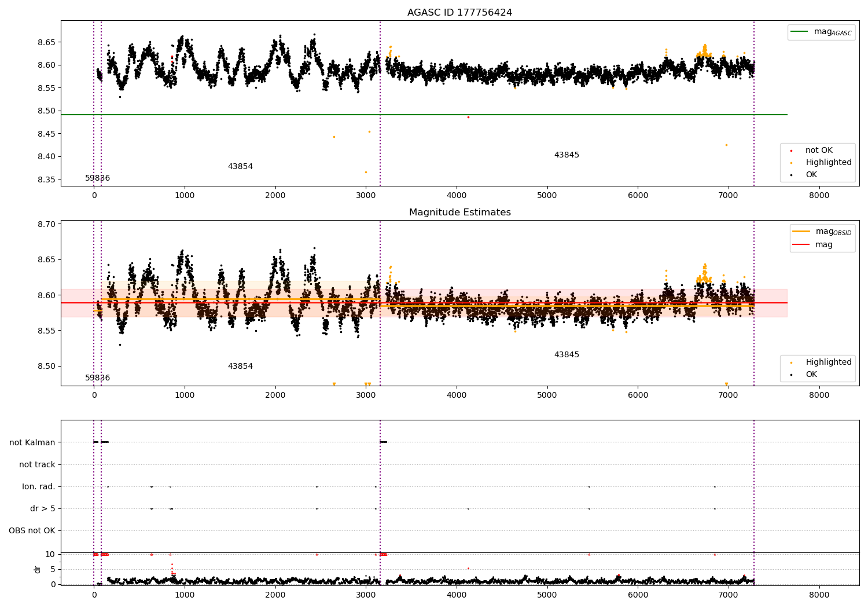Viewport: 868px width, 608px height.
Task: Click the 'dr' y-axis label
Action: (x=38, y=569)
